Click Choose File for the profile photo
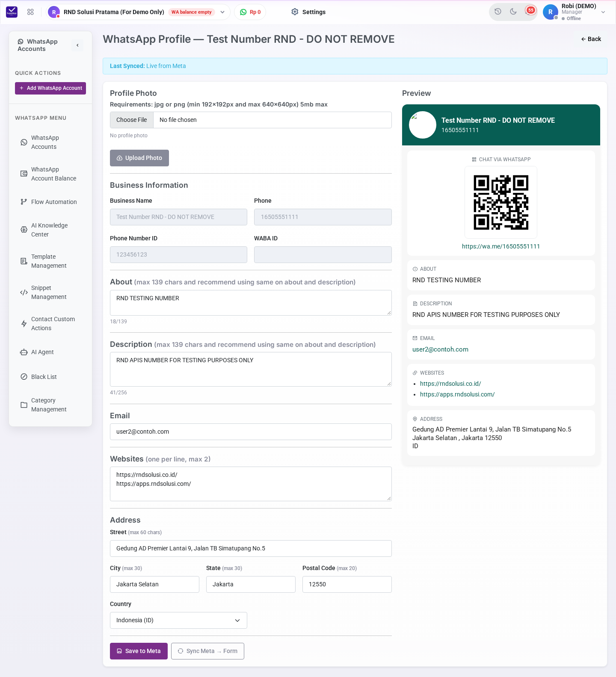 pyautogui.click(x=132, y=120)
